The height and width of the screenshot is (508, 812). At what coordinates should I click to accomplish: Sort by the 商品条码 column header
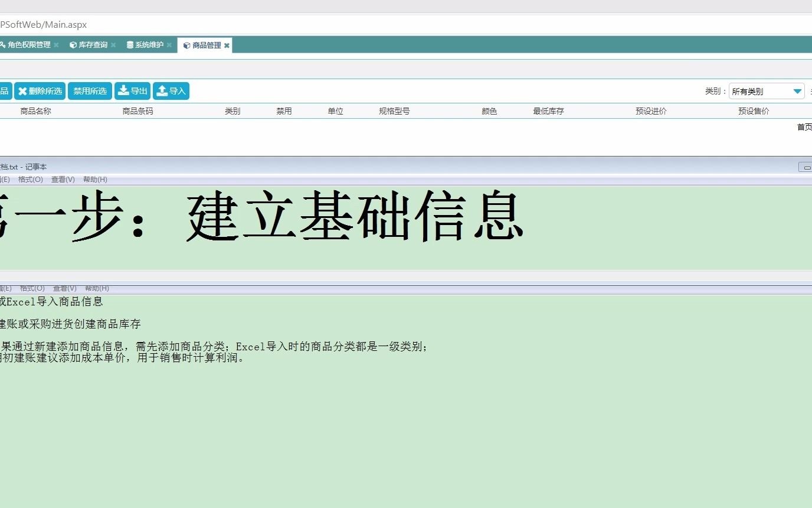[x=137, y=111]
